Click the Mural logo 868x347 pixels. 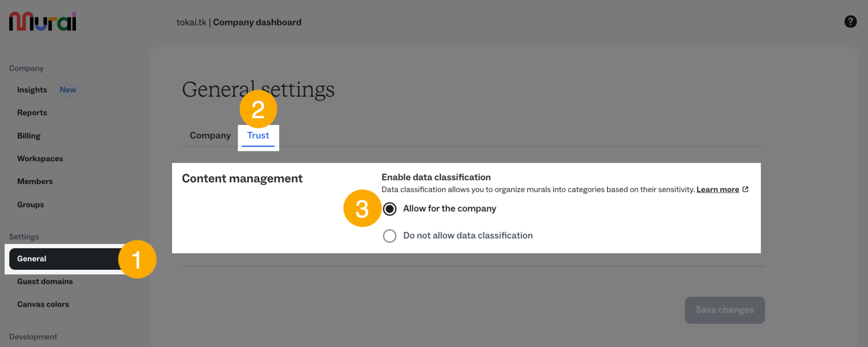pyautogui.click(x=42, y=22)
